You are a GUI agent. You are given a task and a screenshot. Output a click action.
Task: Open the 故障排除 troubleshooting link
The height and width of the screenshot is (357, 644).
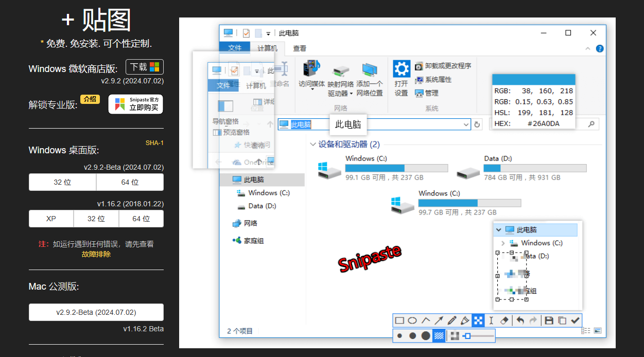pyautogui.click(x=96, y=254)
